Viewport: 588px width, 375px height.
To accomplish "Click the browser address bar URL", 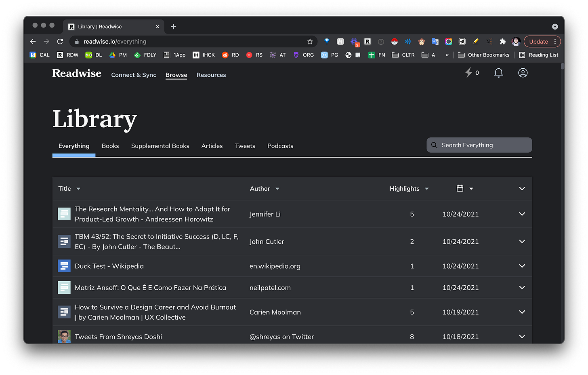I will point(115,42).
